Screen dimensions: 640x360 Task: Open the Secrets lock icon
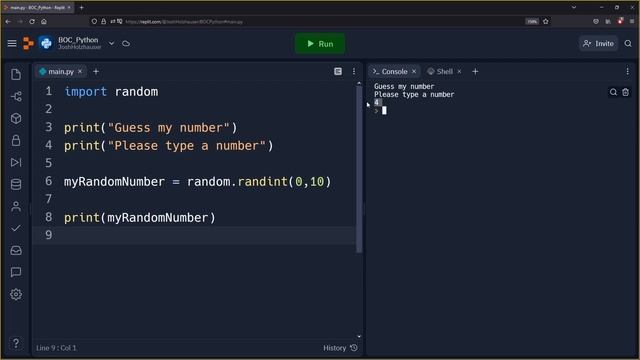[x=16, y=140]
